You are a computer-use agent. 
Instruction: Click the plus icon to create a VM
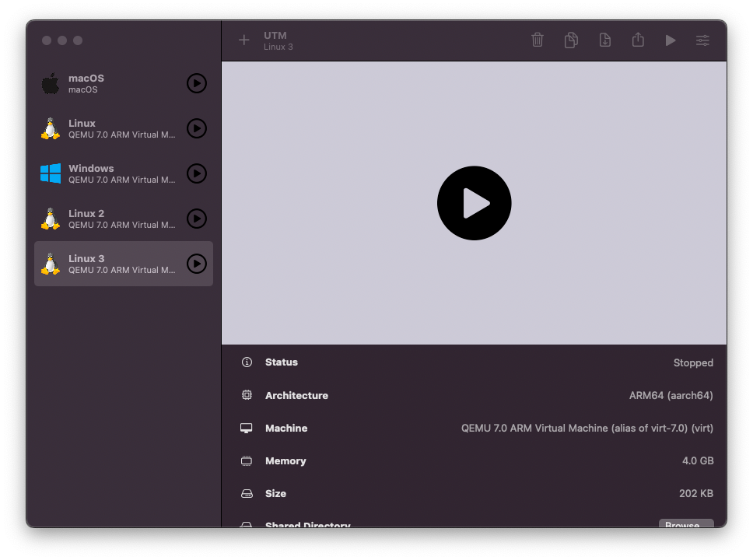tap(244, 40)
